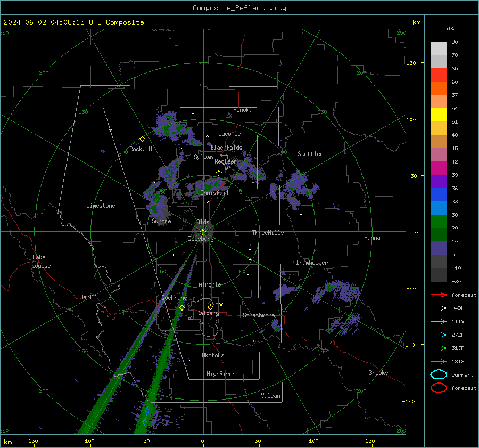Screen dimensions: 479x448
Task: Click the orange 111V arrow icon
Action: coord(439,321)
